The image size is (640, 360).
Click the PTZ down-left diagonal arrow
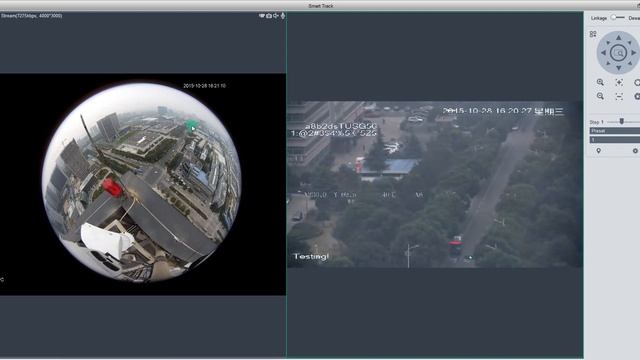click(x=608, y=63)
